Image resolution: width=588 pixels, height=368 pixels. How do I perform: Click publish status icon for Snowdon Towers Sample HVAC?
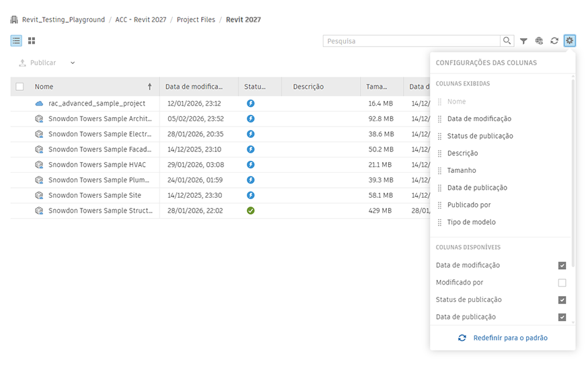[250, 165]
